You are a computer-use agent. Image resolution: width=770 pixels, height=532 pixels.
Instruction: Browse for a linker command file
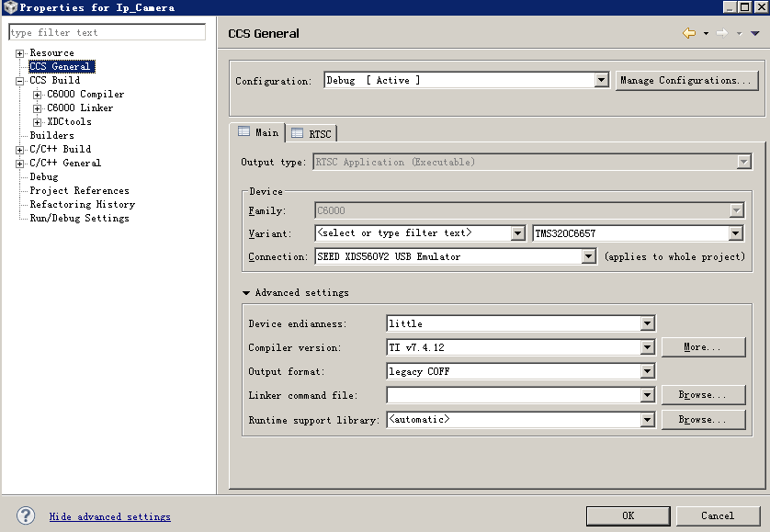coord(703,395)
